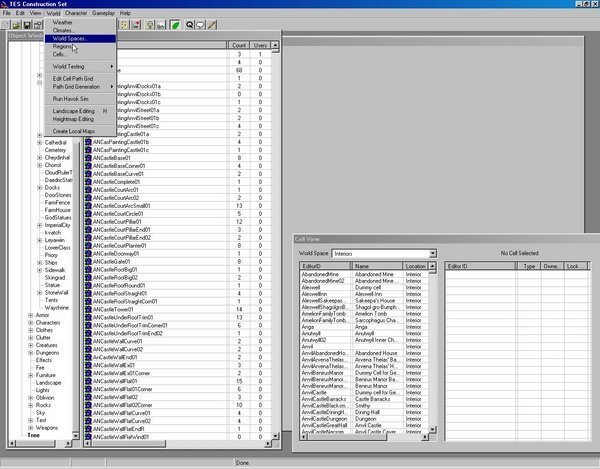Open the File menu
The height and width of the screenshot is (469, 600).
pyautogui.click(x=7, y=13)
